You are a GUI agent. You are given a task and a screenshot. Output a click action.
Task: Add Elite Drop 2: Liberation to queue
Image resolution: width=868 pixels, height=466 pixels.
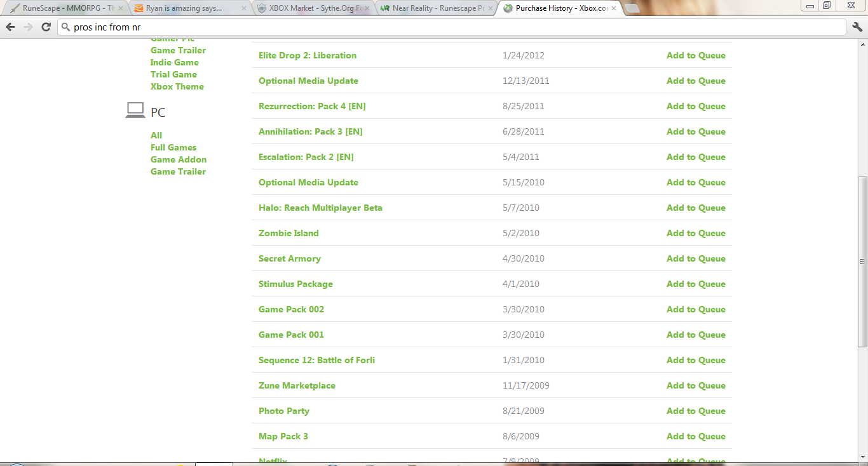696,55
